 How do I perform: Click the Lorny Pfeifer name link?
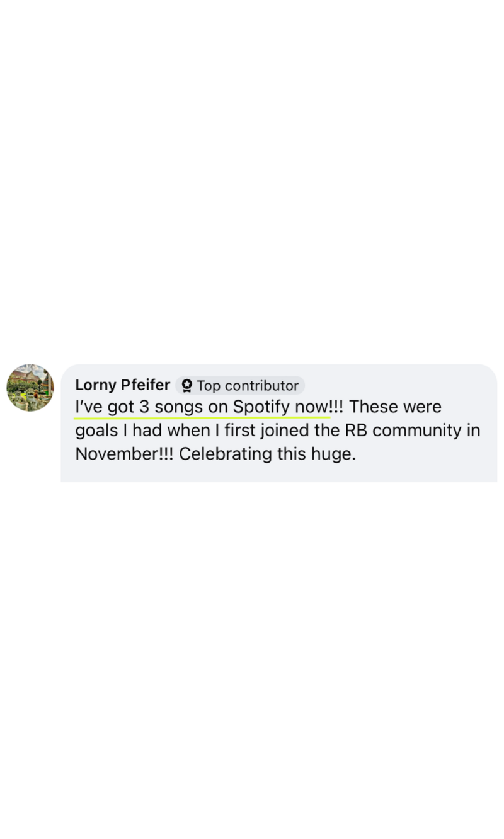pos(122,385)
